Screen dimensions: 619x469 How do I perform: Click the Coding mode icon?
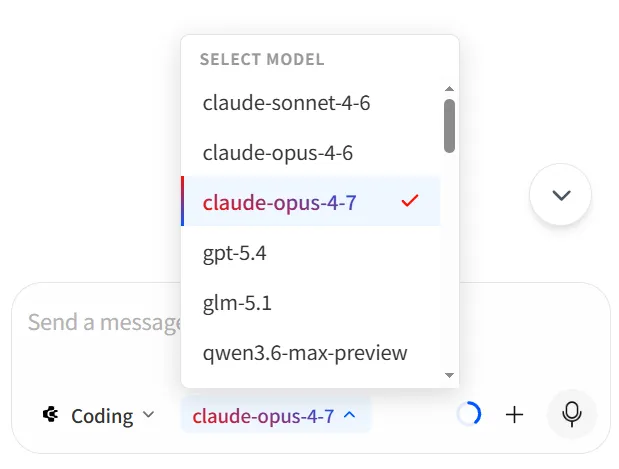coord(50,414)
